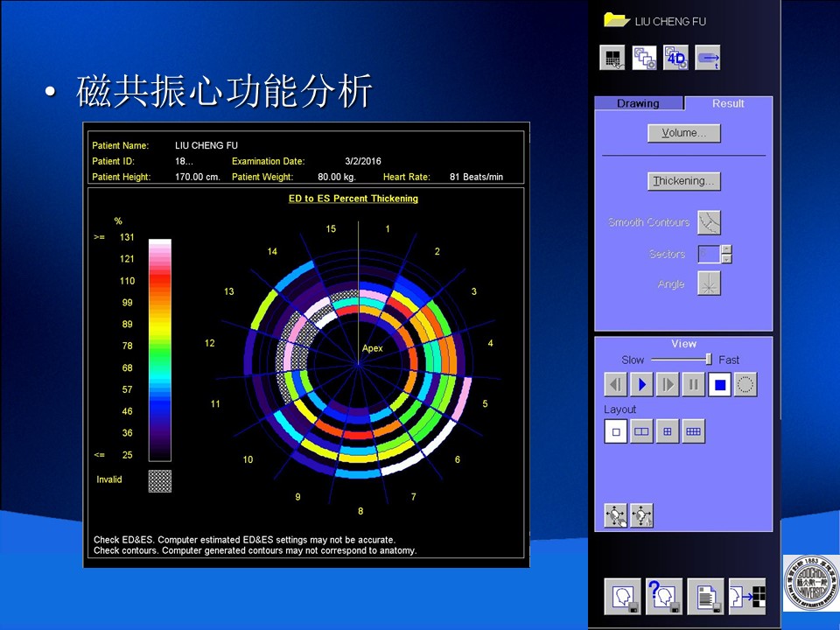Activate the 4D series toolbar icon

(x=675, y=58)
